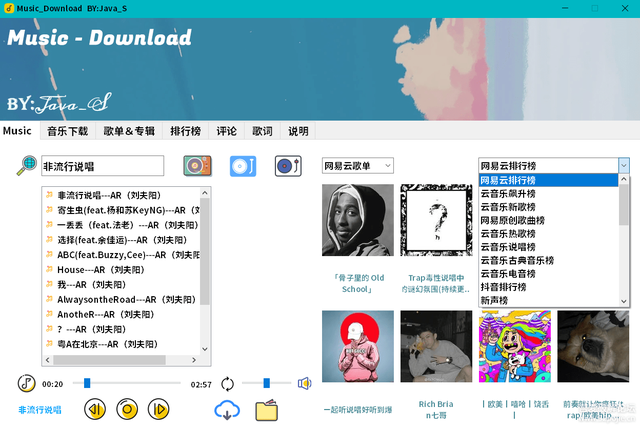Open playlist thumbnail 骨子里的 Old School

point(358,220)
